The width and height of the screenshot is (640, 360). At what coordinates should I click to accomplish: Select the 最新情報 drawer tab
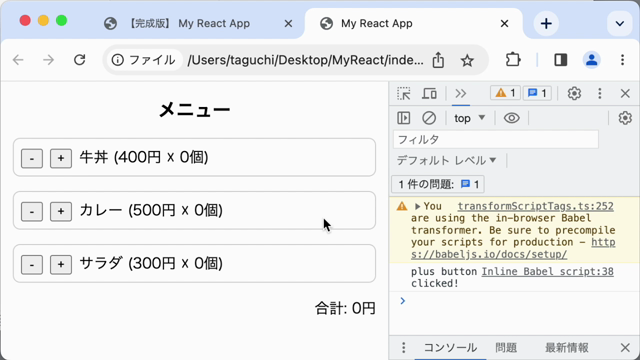click(x=567, y=348)
